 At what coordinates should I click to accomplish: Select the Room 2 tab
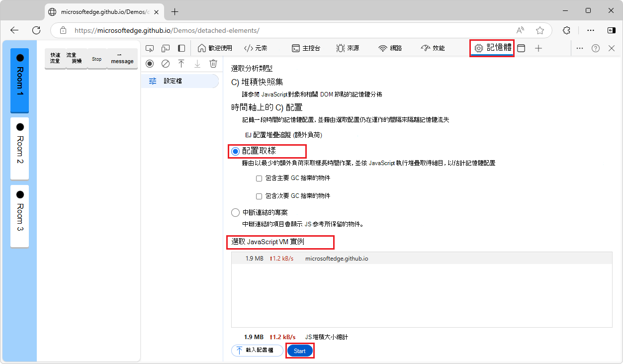(19, 148)
